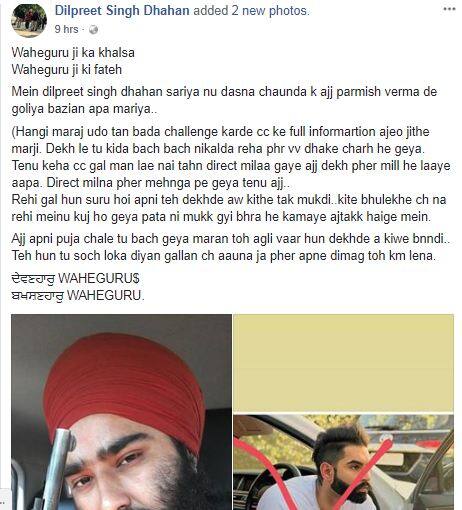Click the "9 hrs" post timestamp
Image resolution: width=462 pixels, height=510 pixels.
[x=66, y=29]
